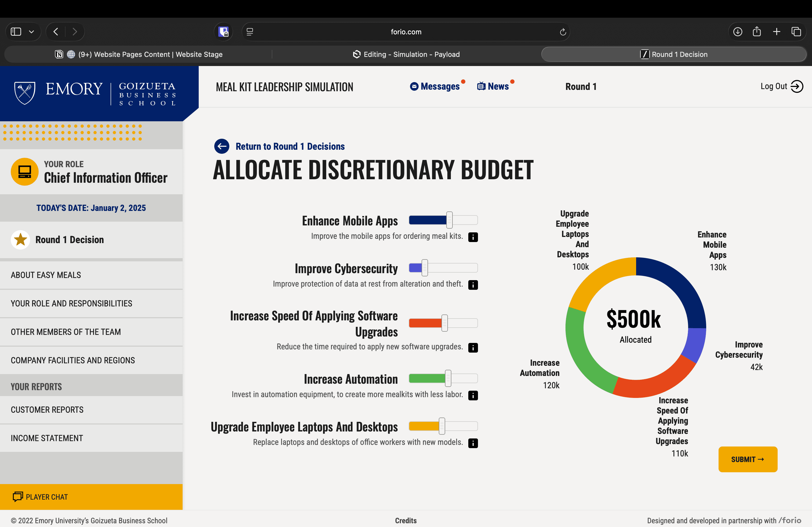The height and width of the screenshot is (527, 812).
Task: Click the Safari share icon
Action: pos(757,32)
